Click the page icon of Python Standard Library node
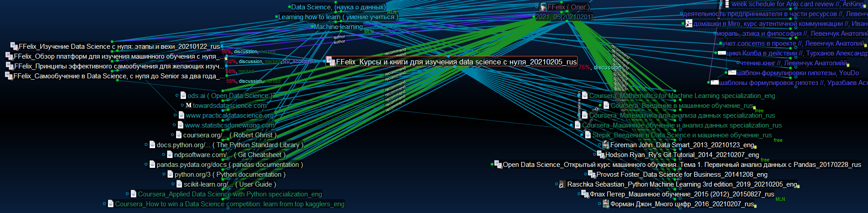Screen dimensions: 868x213 152,145
